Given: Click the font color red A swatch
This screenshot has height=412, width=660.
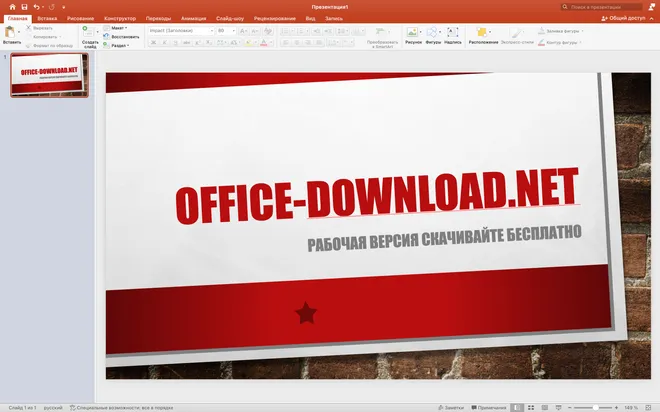Looking at the screenshot, I should point(263,43).
